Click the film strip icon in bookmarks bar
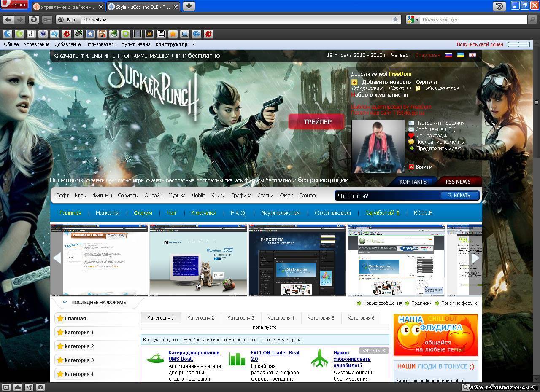The width and height of the screenshot is (540, 392). pyautogui.click(x=138, y=34)
